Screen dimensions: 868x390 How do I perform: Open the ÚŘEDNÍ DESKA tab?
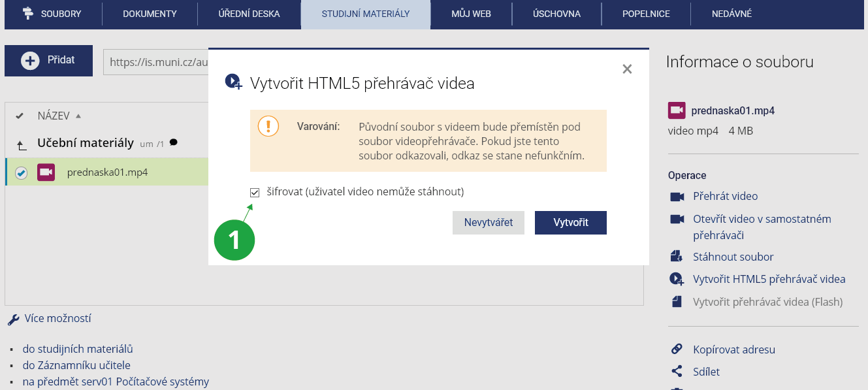[x=249, y=14]
